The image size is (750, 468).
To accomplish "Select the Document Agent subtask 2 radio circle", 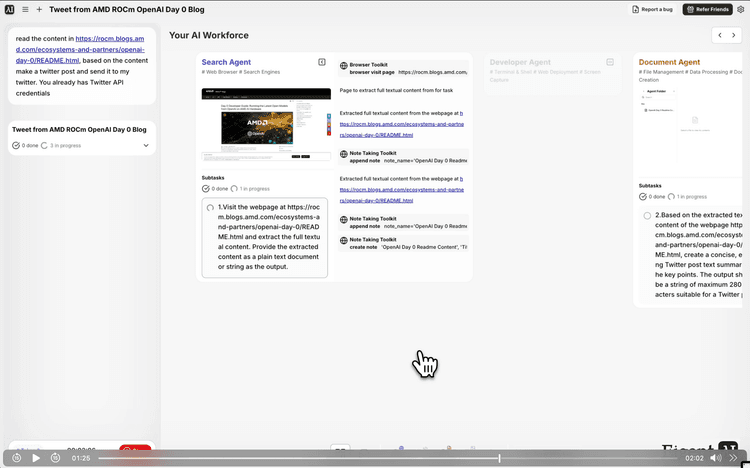I will (x=647, y=215).
